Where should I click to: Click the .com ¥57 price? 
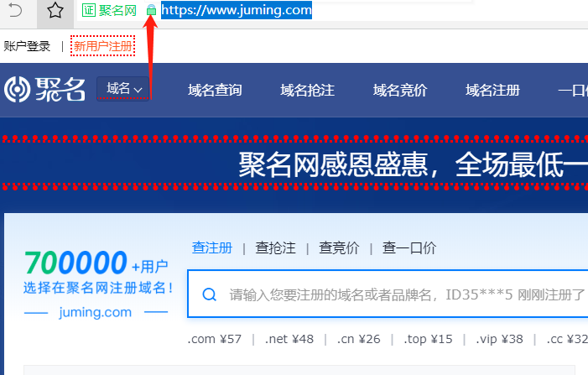[215, 339]
